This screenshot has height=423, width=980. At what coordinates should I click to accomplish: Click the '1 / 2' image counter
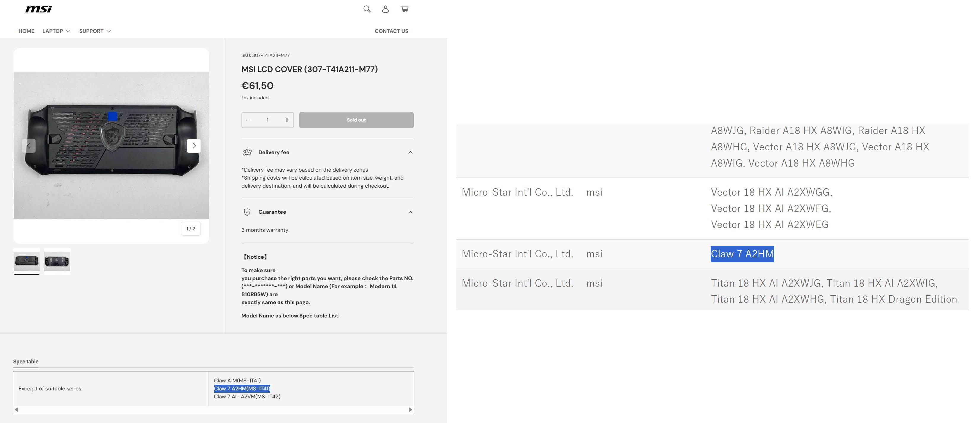191,229
